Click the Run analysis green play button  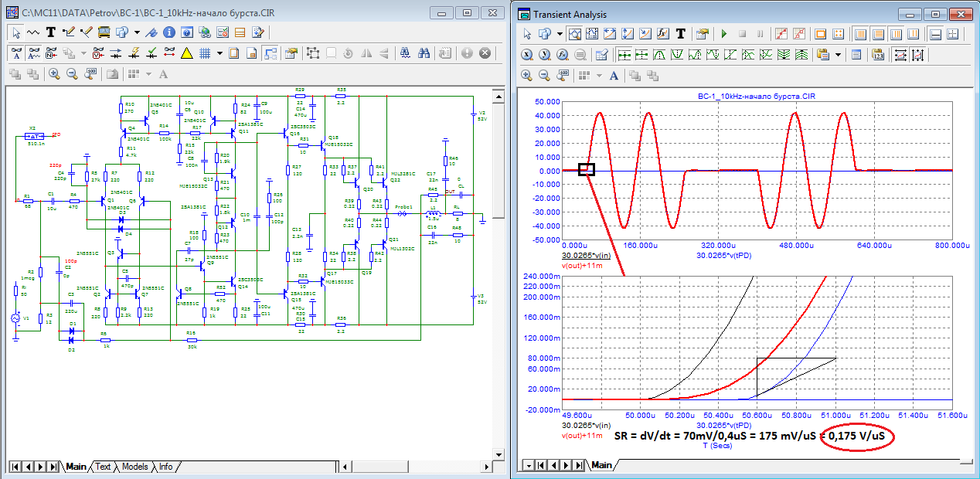point(724,34)
